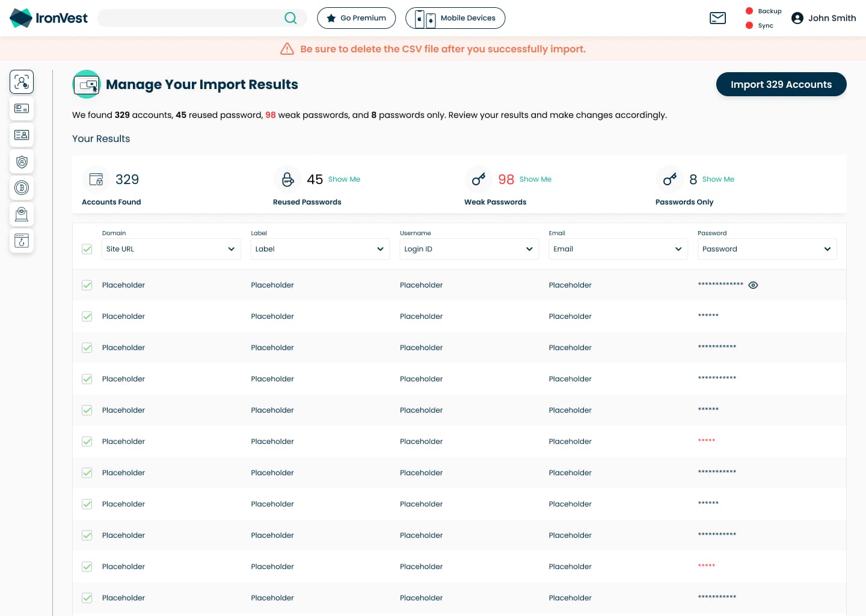Screen dimensions: 866x616
Task: Uncheck the last visible row checkbox
Action: tap(87, 598)
